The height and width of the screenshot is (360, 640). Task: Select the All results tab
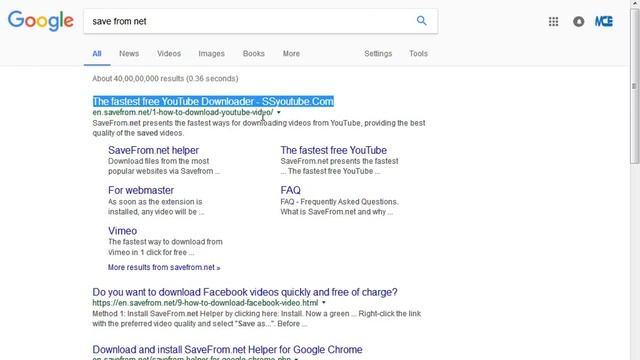click(x=97, y=53)
